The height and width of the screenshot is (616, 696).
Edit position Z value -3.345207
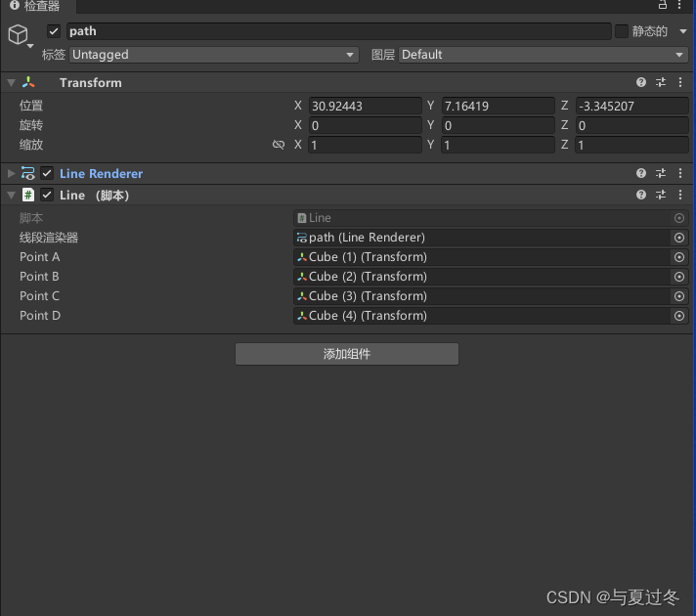tap(632, 107)
